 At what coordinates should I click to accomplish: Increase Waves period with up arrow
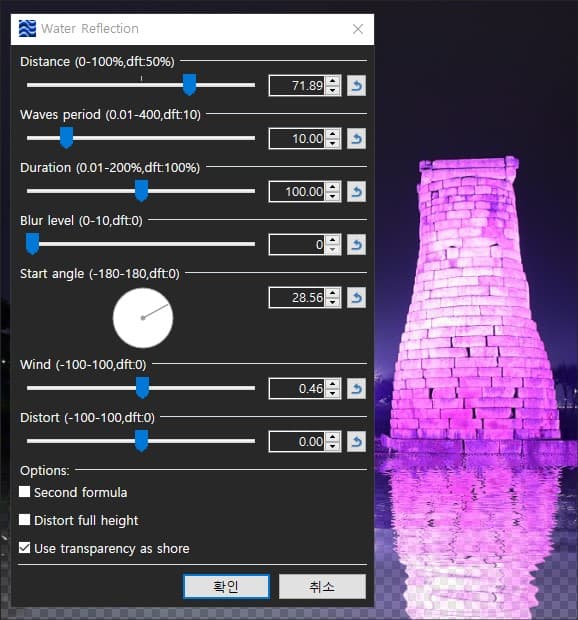[x=333, y=134]
